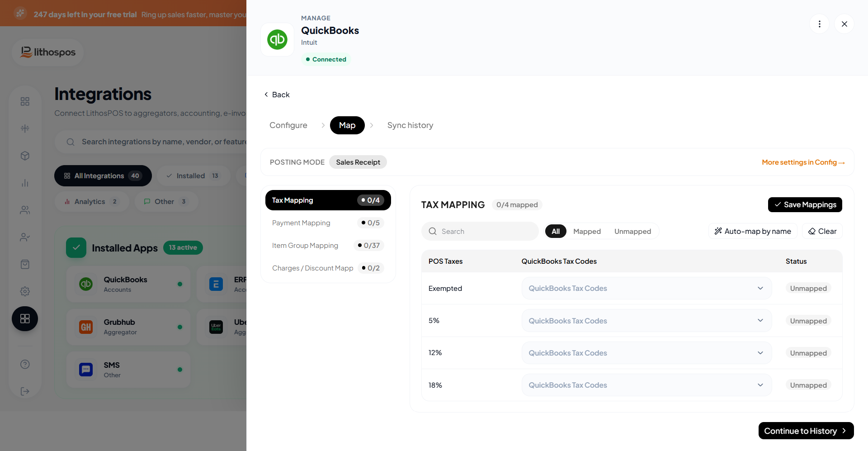The height and width of the screenshot is (451, 868).
Task: Click the crosshair icon below dashboard in sidebar
Action: click(x=25, y=128)
